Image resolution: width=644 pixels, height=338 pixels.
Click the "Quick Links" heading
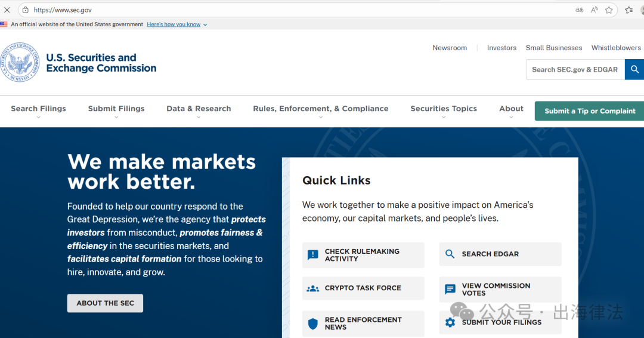[x=336, y=180]
